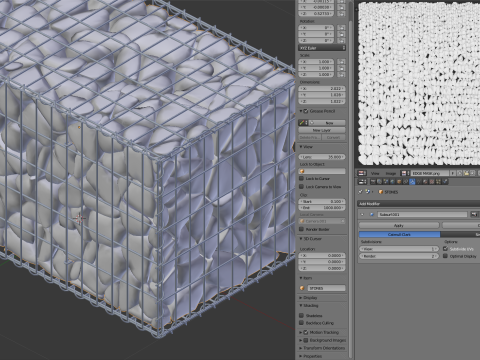
Task: Enable Backface Culling checkbox
Action: (302, 323)
